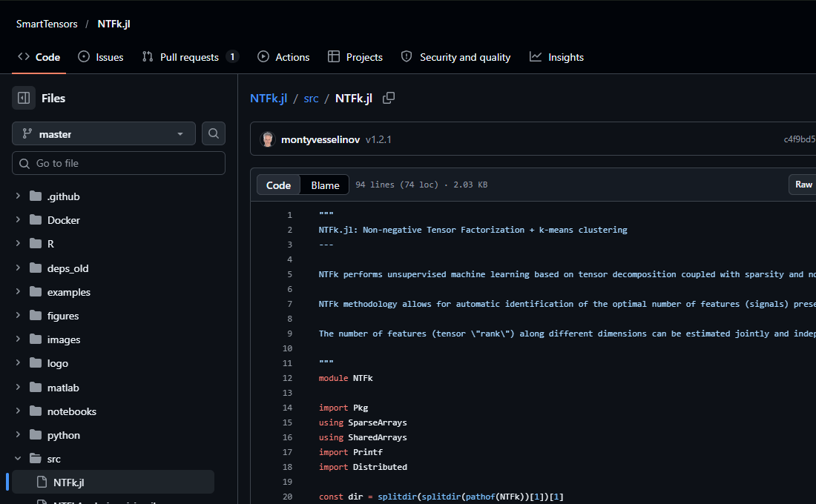Screen dimensions: 816x504
Task: Open the Security and quality tab
Action: (x=456, y=57)
